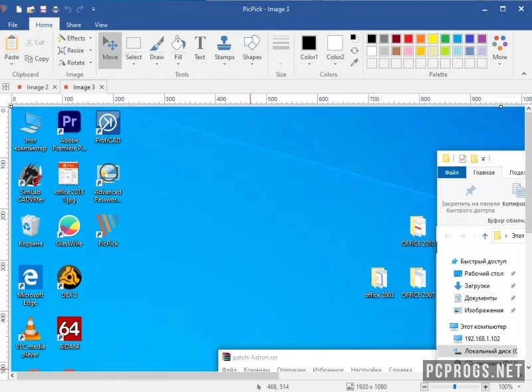The height and width of the screenshot is (392, 532).
Task: Click the redo arrow in title bar
Action: (80, 9)
